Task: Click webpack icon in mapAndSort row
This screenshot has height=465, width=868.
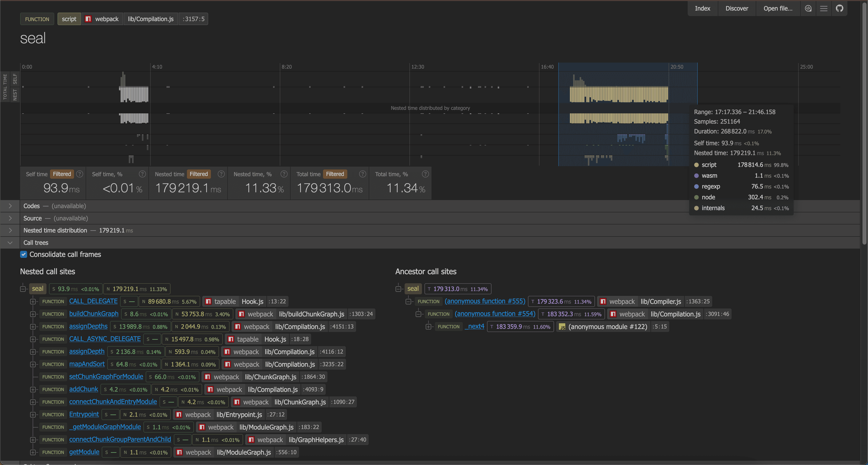Action: [x=228, y=364]
